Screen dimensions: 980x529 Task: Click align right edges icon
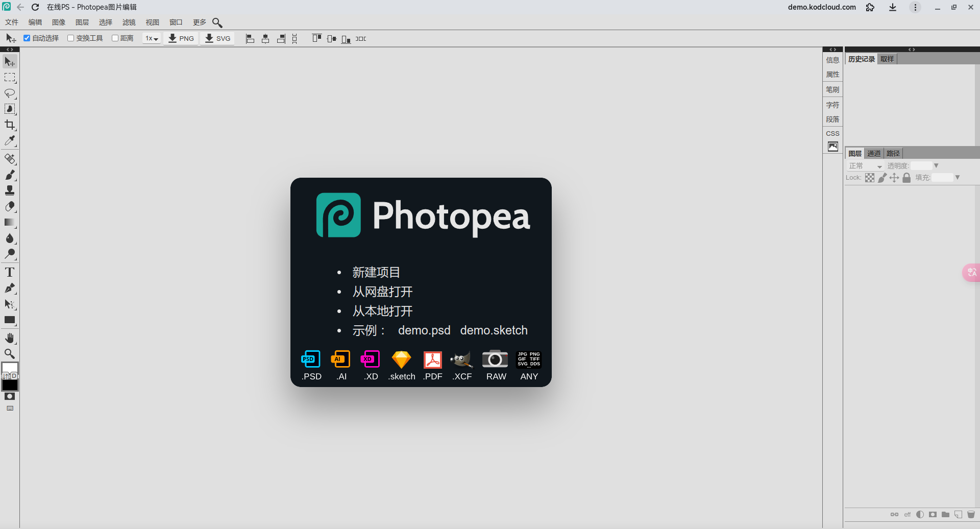281,39
